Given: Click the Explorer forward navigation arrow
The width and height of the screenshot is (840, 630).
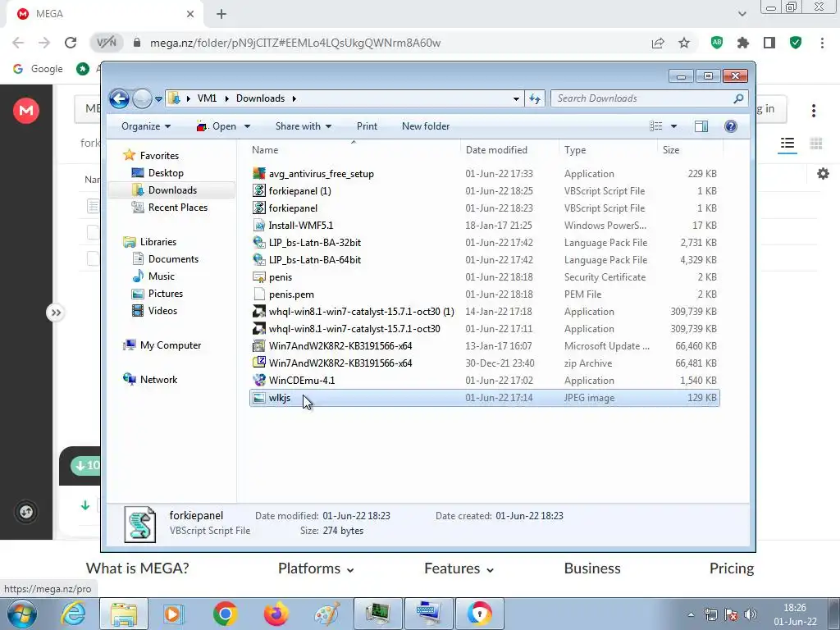Looking at the screenshot, I should (142, 98).
